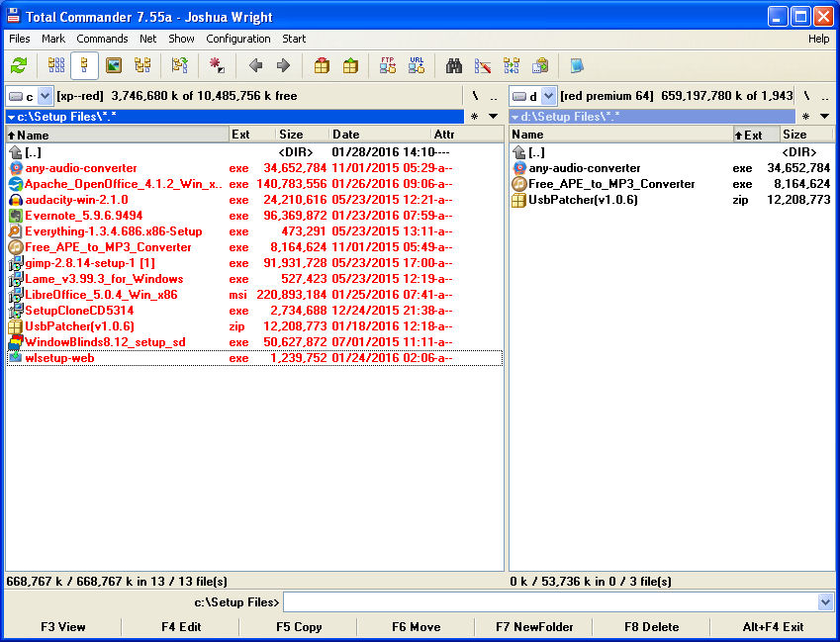Select LibreOffice_5.0.4_Win_x86 in the left panel
The height and width of the screenshot is (642, 840).
pyautogui.click(x=101, y=295)
